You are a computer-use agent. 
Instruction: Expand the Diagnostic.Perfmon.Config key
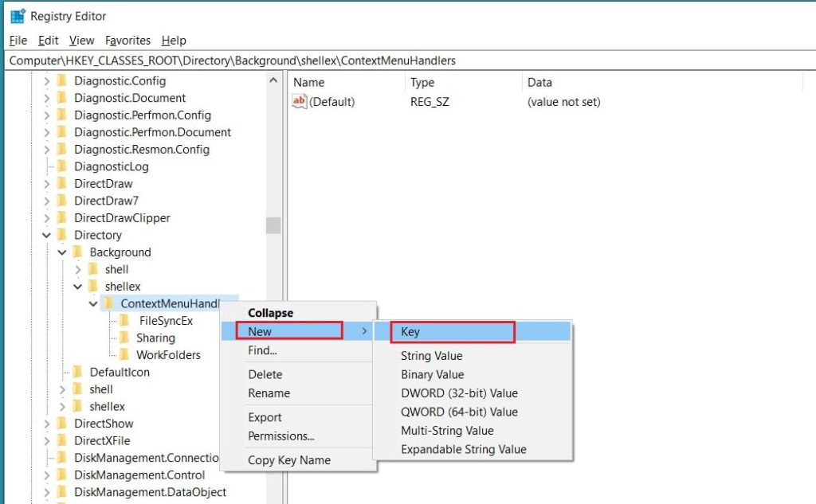click(x=46, y=115)
